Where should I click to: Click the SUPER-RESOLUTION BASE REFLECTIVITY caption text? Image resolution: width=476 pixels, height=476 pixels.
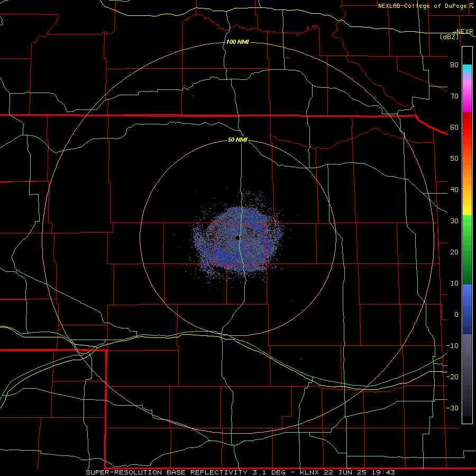click(x=167, y=472)
